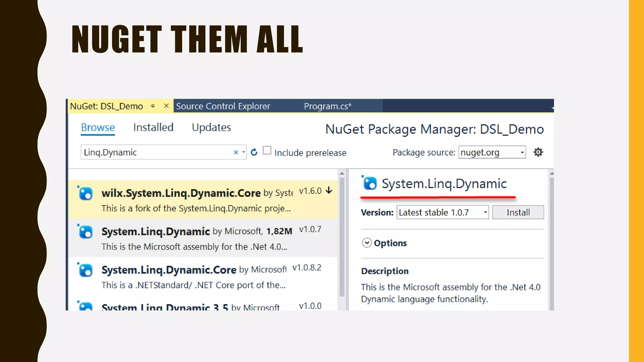Image resolution: width=644 pixels, height=362 pixels.
Task: Switch to the Installed tab
Action: click(x=153, y=128)
